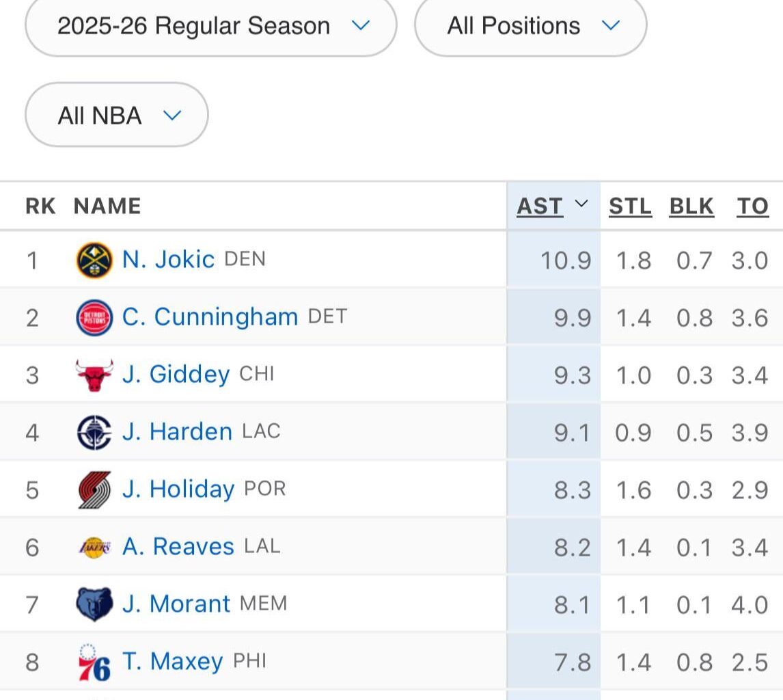Viewport: 783px width, 700px height.
Task: Open the All NBA team selector
Action: pyautogui.click(x=116, y=115)
